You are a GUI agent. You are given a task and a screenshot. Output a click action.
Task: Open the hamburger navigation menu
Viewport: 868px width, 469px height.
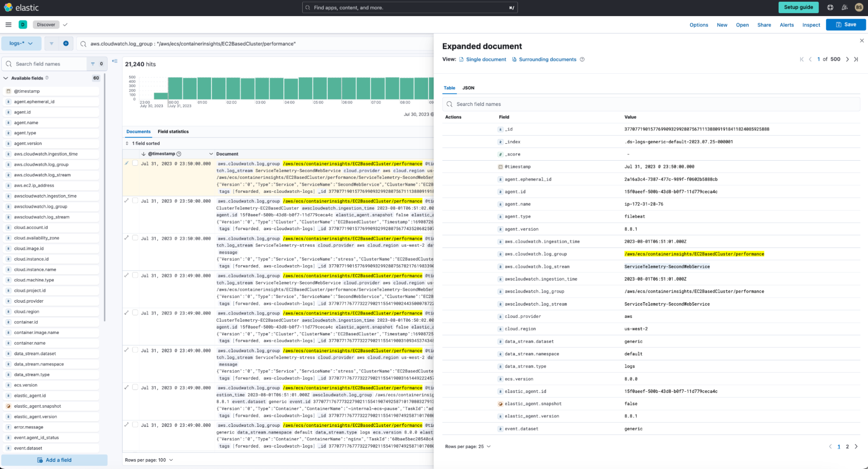coord(8,25)
